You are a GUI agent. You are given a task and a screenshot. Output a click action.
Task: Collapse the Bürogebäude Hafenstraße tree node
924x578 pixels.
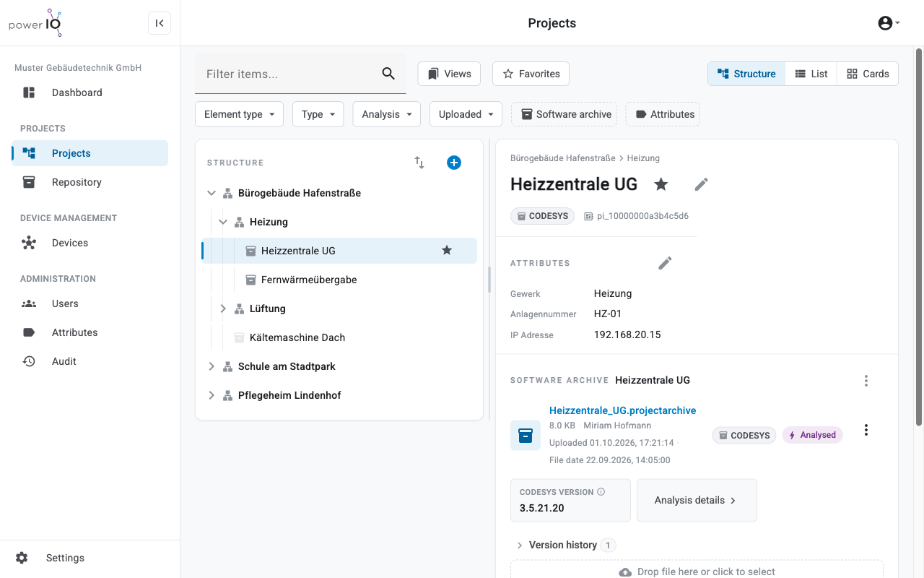tap(212, 193)
